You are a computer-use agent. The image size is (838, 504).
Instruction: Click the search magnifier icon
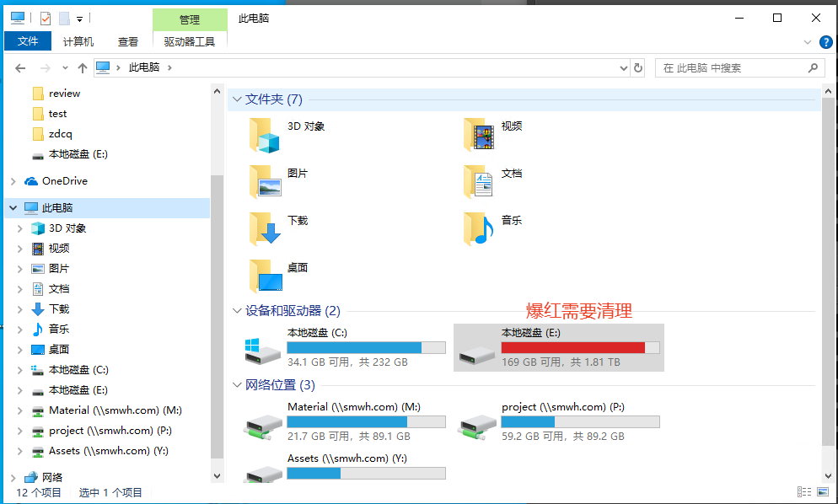tap(813, 68)
